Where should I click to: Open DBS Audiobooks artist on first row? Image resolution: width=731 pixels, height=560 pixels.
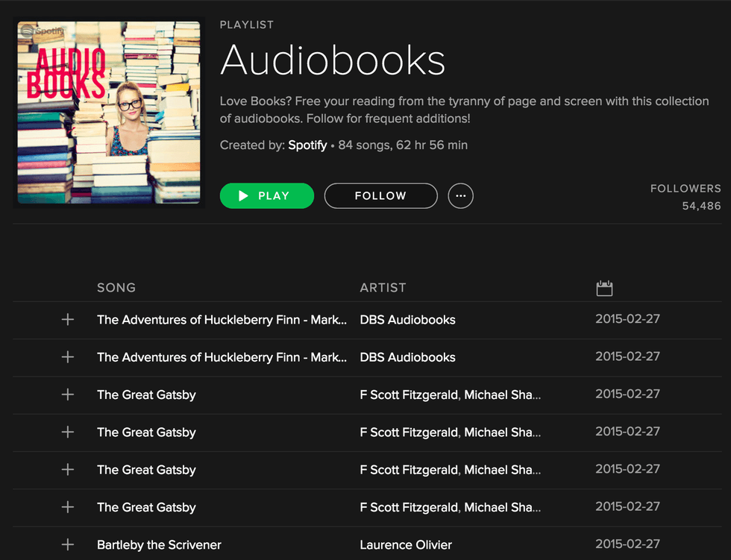407,320
